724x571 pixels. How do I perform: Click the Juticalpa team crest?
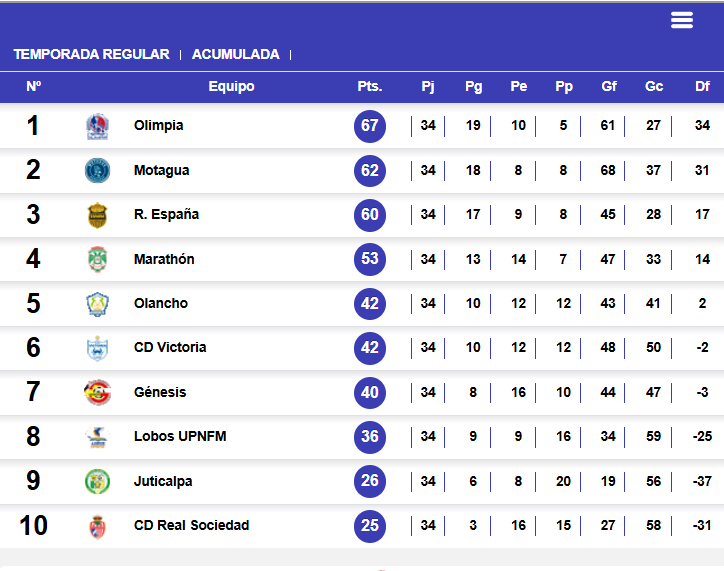[97, 481]
